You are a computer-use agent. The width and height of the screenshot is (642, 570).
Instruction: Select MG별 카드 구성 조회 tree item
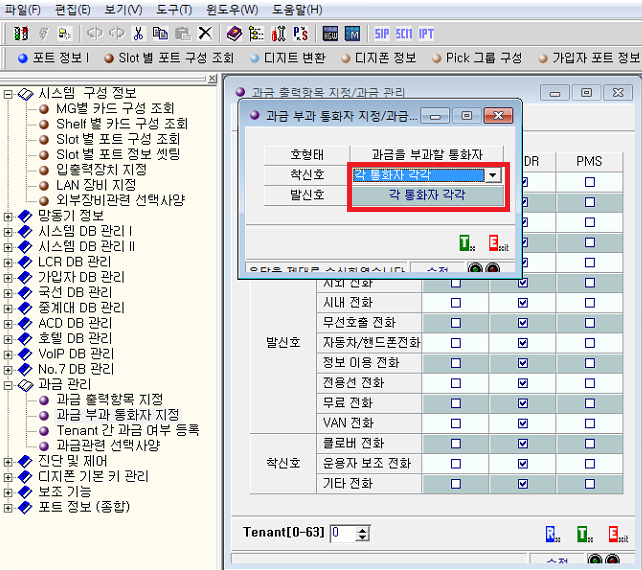coord(115,108)
